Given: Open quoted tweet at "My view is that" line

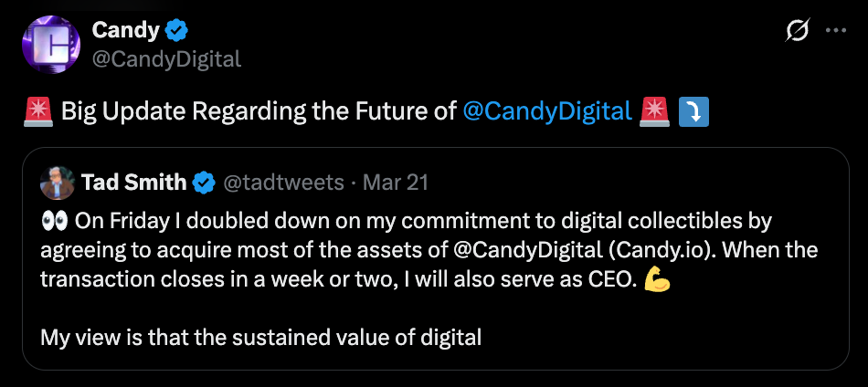Looking at the screenshot, I should 260,338.
